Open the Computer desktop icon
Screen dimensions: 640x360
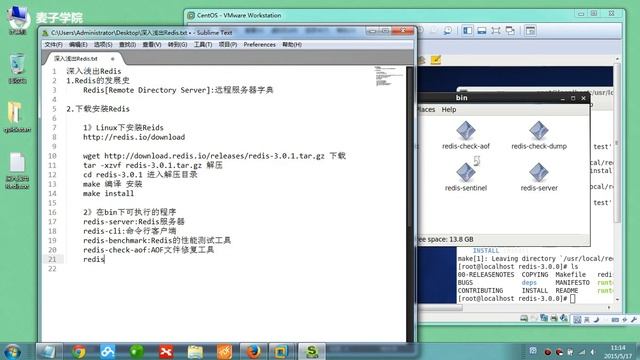(17, 20)
